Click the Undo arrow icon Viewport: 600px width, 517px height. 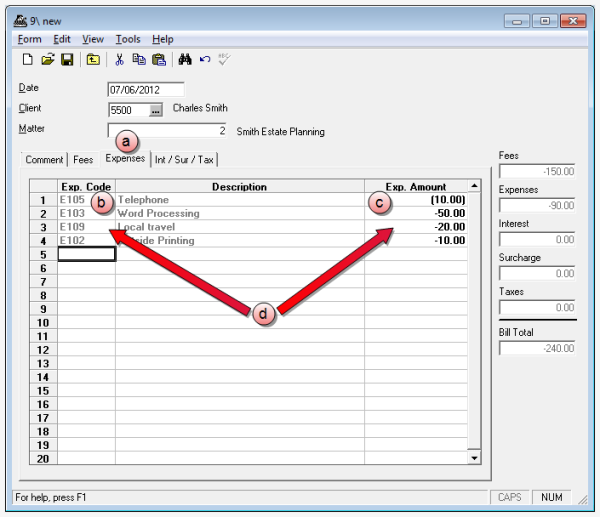coord(204,60)
